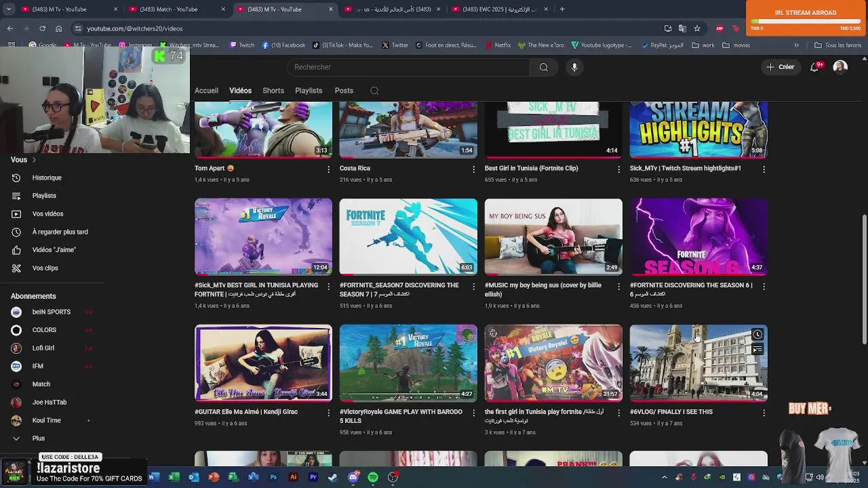
Task: Open options menu for Costa Rica video
Action: pyautogui.click(x=473, y=169)
